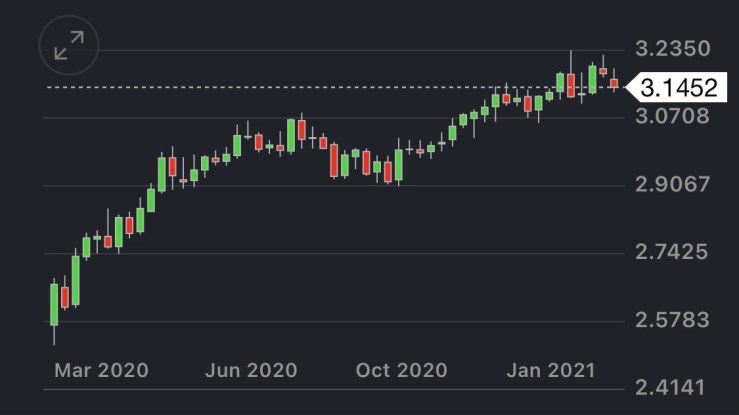Click the pointer arrow of the price tag
The height and width of the screenshot is (415, 739).
pos(632,88)
